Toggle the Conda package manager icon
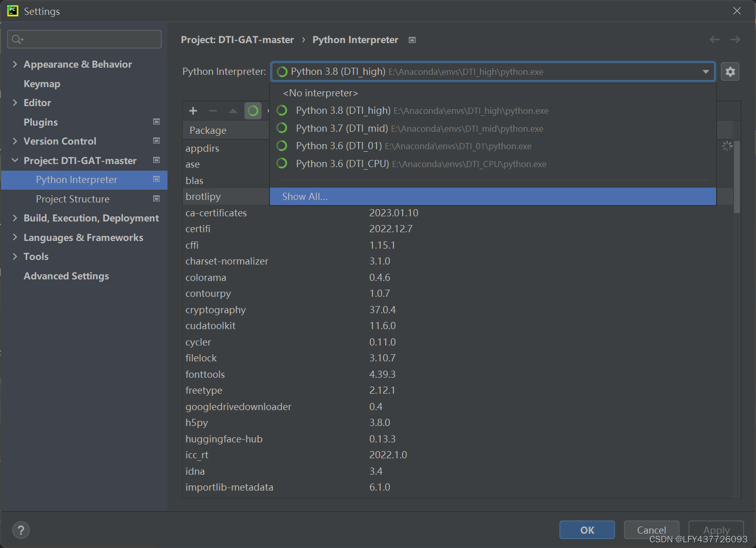Viewport: 756px width, 548px height. (253, 111)
